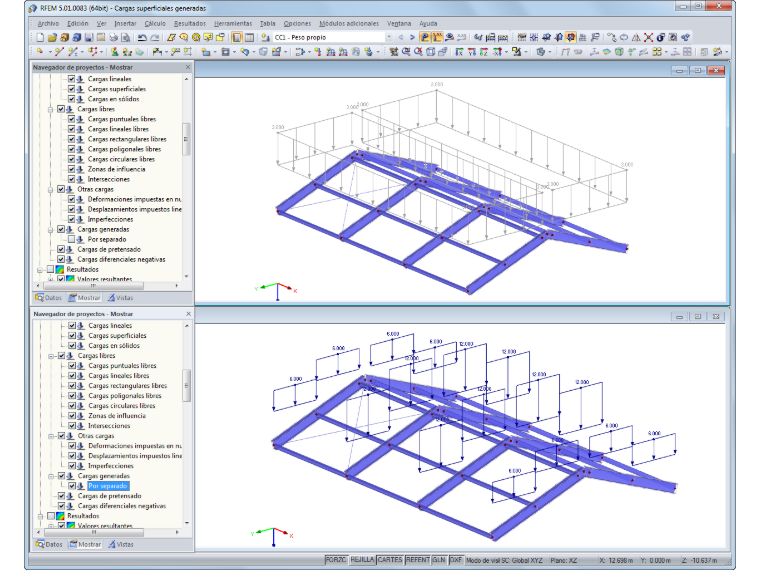The image size is (760, 570).
Task: Toggle Cargas generadas checkbox in lower navigator
Action: (x=61, y=476)
